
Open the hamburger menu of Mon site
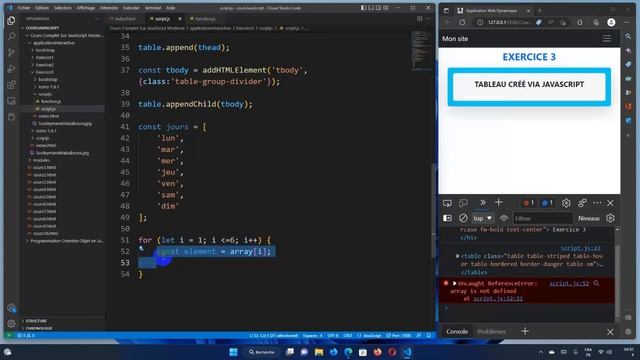coord(607,39)
